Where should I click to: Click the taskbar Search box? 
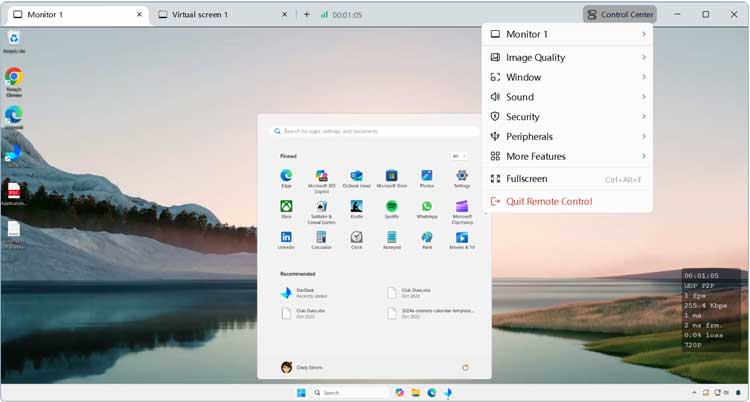(x=350, y=393)
